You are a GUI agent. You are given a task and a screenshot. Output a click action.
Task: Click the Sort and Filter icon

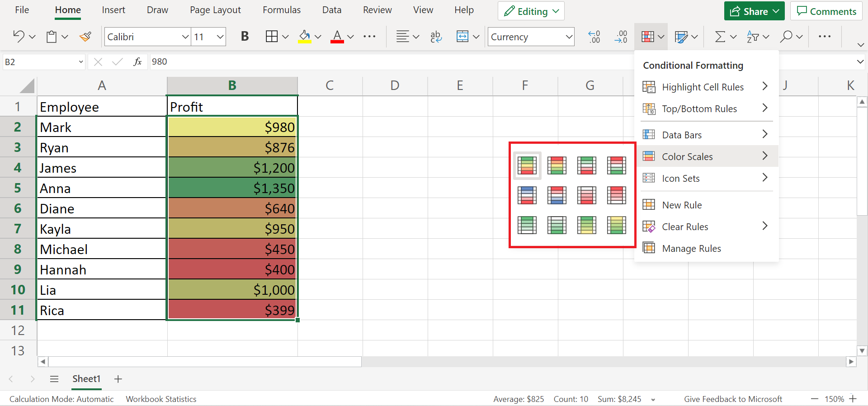point(753,37)
